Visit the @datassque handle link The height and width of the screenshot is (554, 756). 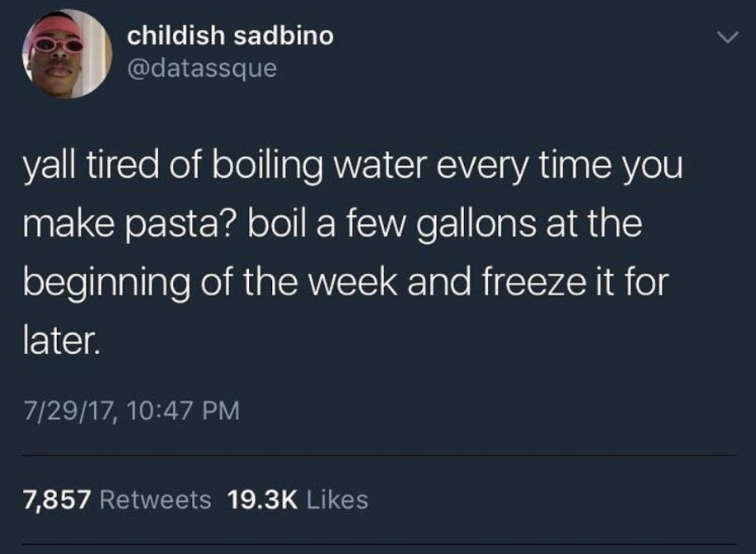click(202, 69)
